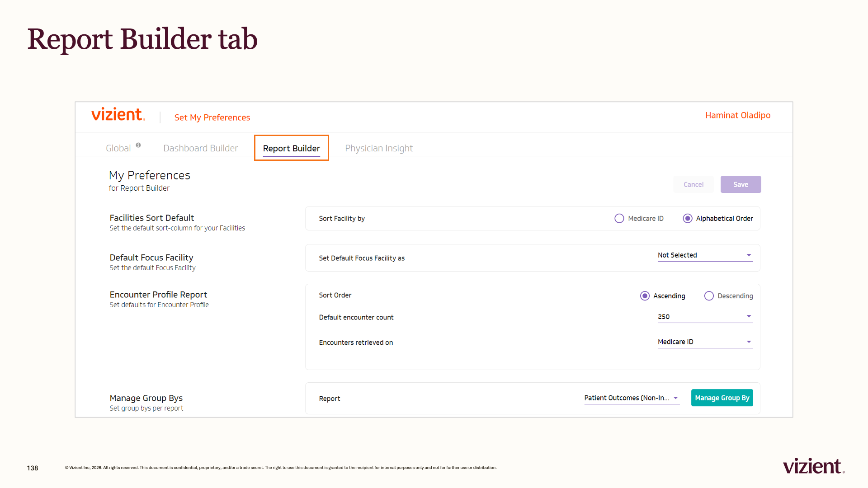Expand the 250 encounter count dropdown
Screen dimensions: 868x488
coord(705,317)
